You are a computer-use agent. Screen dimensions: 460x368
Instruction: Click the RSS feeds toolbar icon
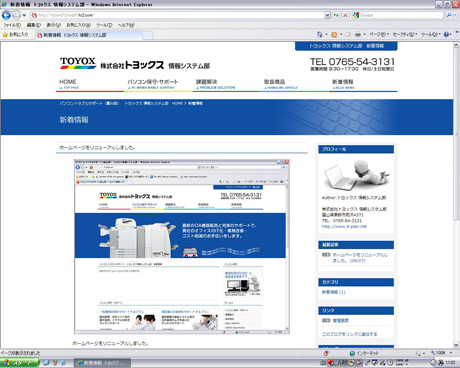pyautogui.click(x=334, y=34)
